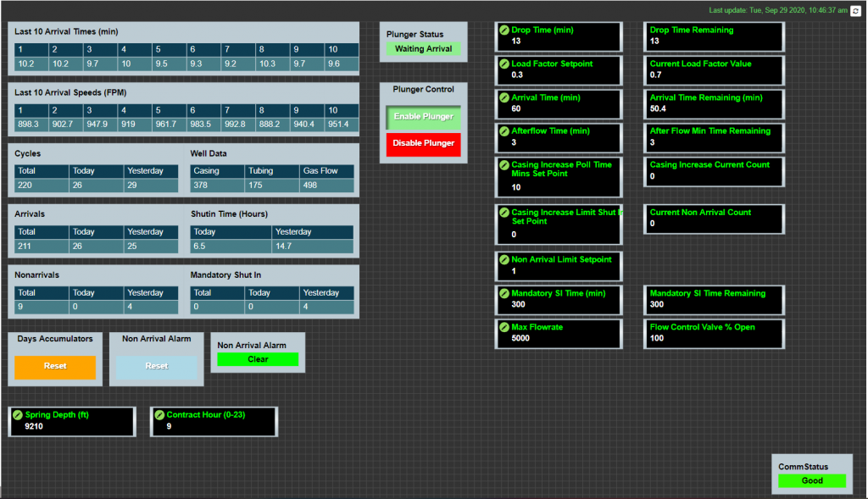This screenshot has height=499, width=868.
Task: Click the Arrival Time setpoint value 60
Action: point(516,109)
